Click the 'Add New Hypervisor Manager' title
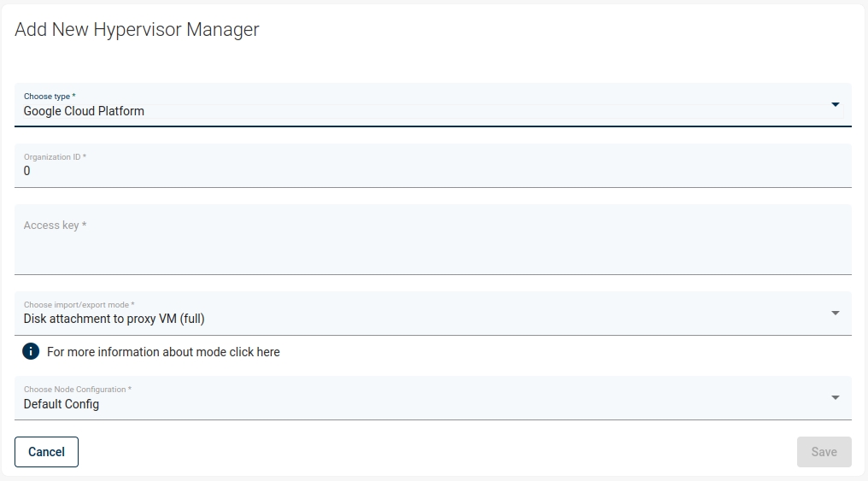This screenshot has width=868, height=481. coord(137,30)
